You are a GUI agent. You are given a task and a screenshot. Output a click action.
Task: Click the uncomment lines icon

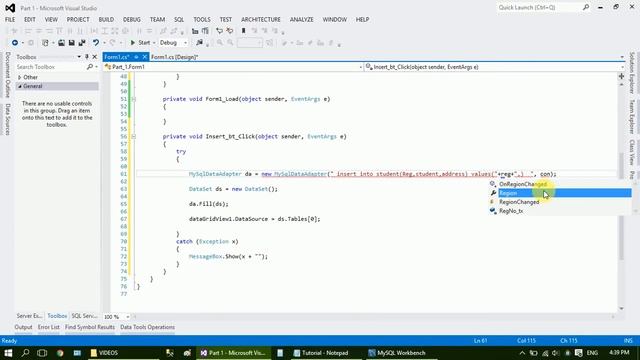(230, 31)
